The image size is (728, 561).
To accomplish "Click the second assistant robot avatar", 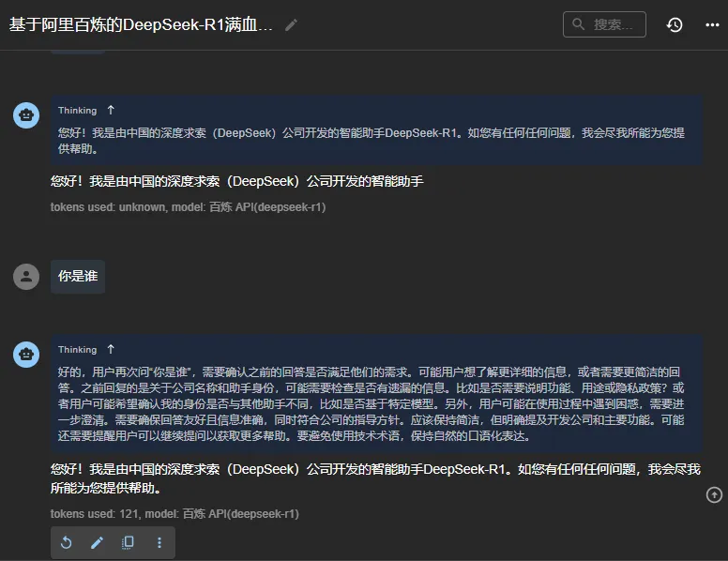I will coord(26,355).
